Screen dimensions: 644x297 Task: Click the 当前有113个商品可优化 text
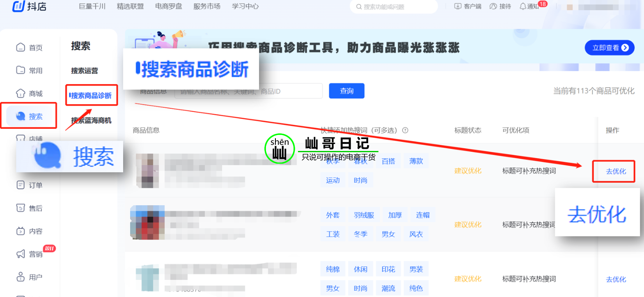pos(594,91)
